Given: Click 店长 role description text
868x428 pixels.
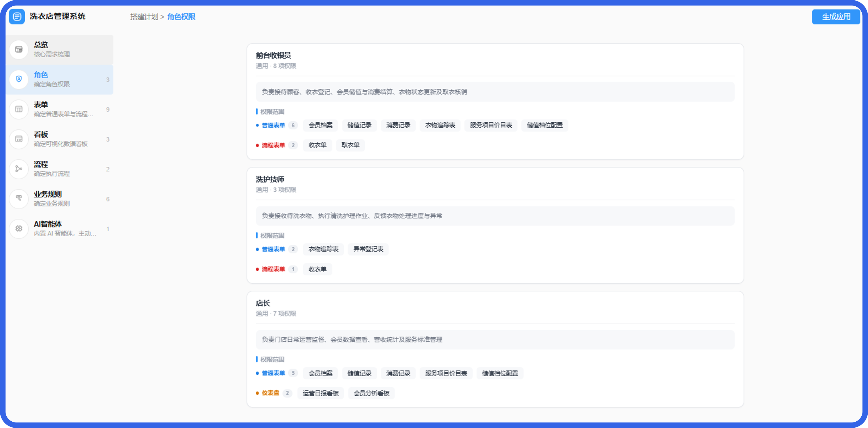Looking at the screenshot, I should pos(352,340).
